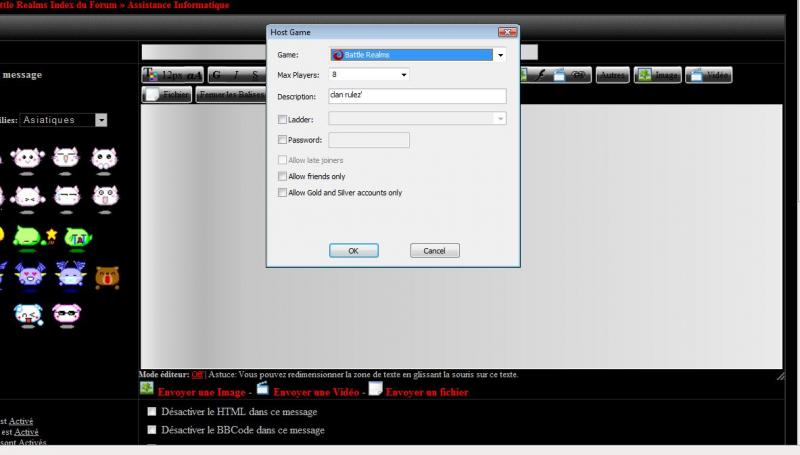Image resolution: width=800 pixels, height=455 pixels.
Task: Go to Assistance Informatique breadcrumb link
Action: [x=178, y=5]
